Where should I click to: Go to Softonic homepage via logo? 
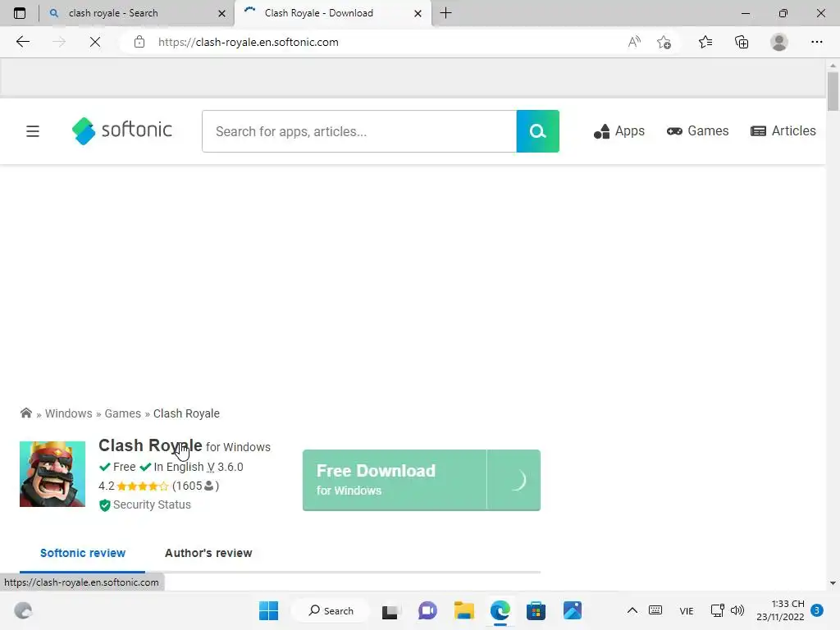click(x=122, y=130)
